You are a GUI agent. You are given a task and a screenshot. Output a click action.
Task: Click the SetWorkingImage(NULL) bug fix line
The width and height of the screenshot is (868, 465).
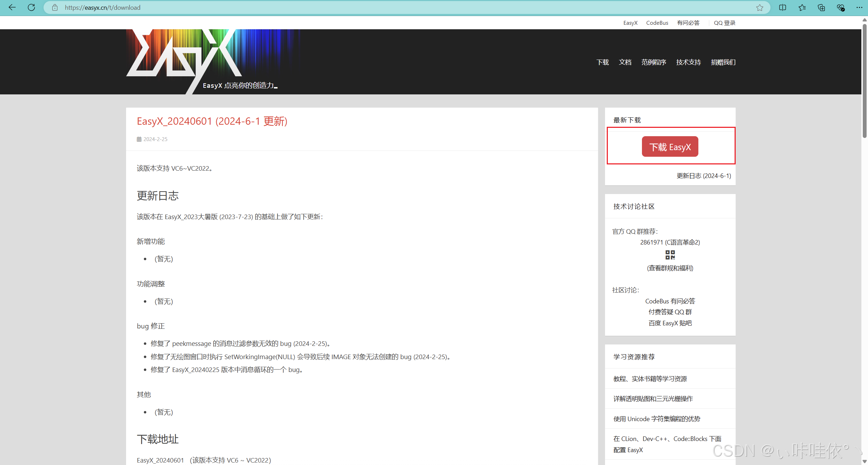[x=302, y=357]
